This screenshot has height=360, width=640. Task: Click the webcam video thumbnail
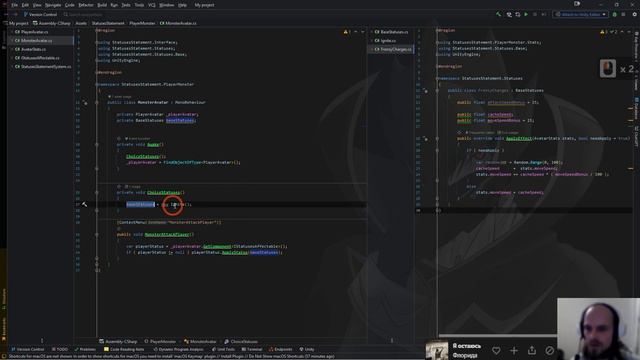[598, 329]
